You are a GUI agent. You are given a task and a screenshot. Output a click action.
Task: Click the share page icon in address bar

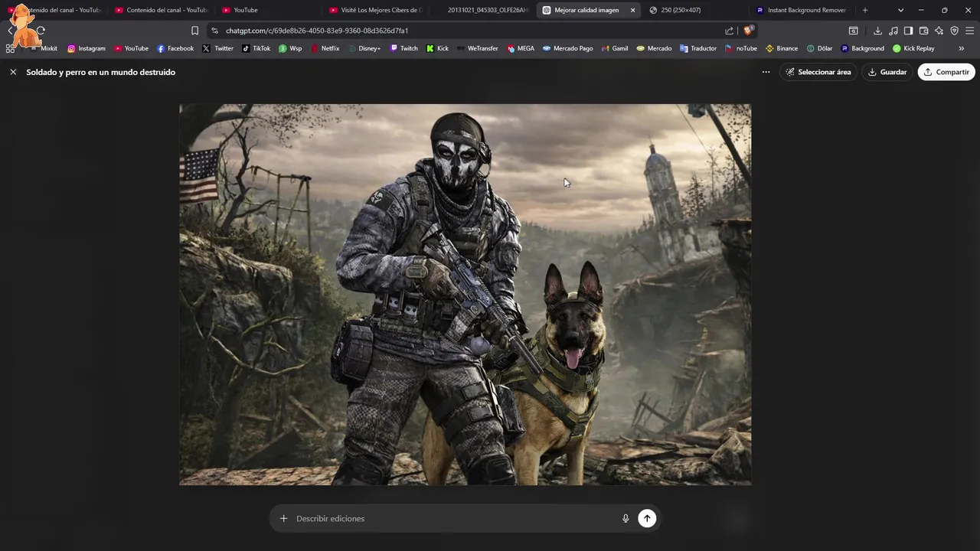click(x=729, y=31)
